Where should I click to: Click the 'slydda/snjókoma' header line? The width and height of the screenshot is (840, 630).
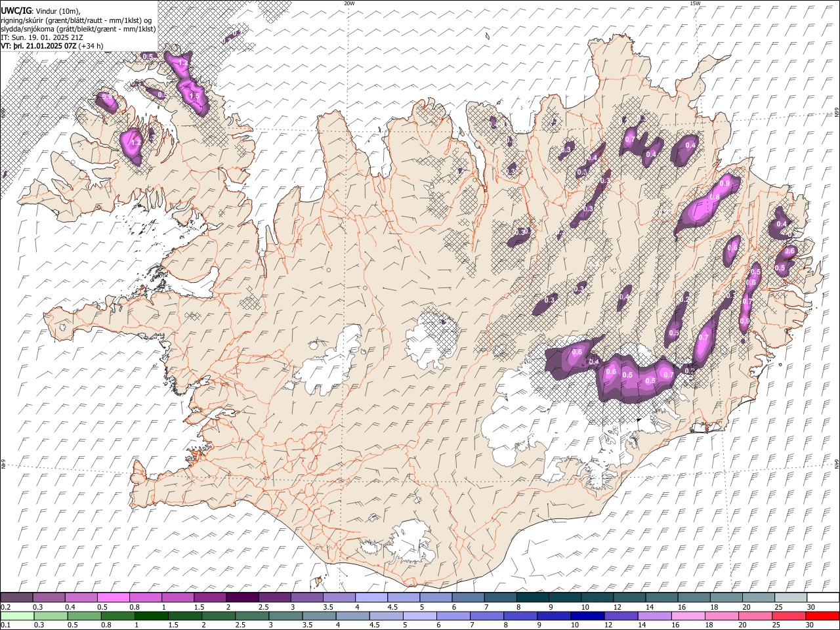[79, 29]
